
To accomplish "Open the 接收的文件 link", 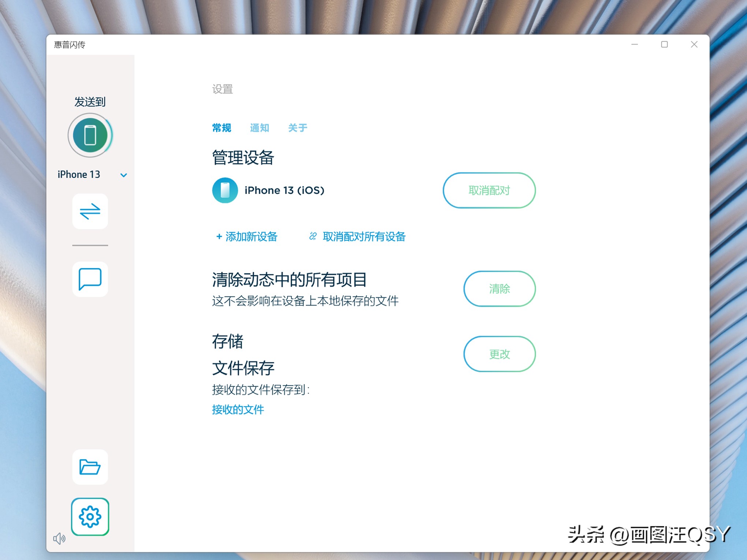I will tap(238, 409).
